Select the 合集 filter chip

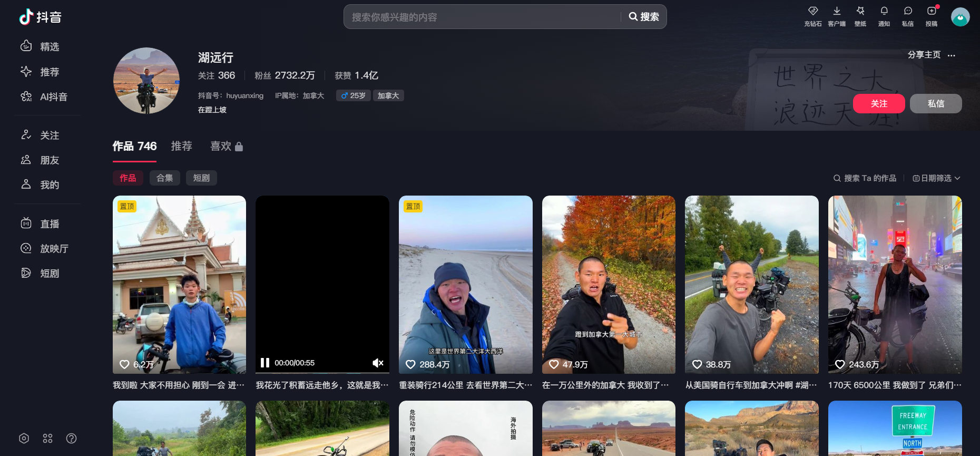point(165,178)
